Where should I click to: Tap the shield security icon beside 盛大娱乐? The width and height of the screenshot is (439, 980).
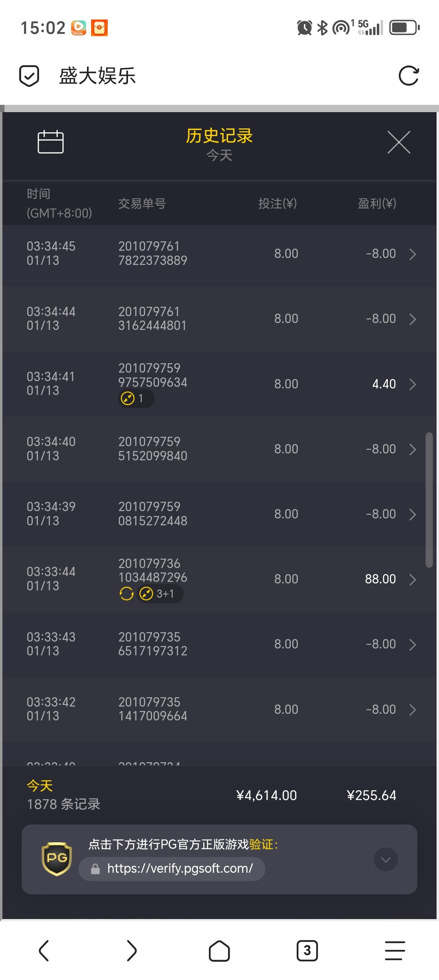pos(29,76)
